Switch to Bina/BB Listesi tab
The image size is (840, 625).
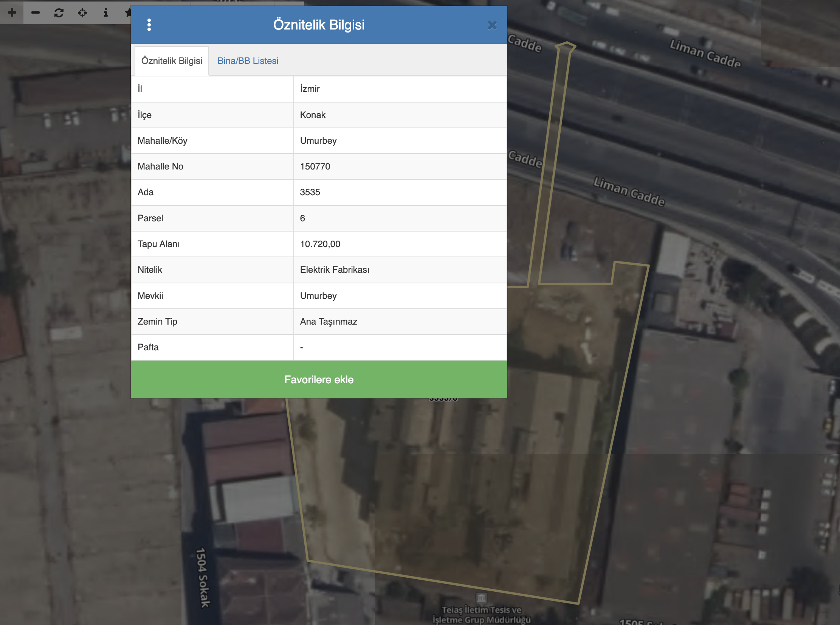[x=248, y=61]
